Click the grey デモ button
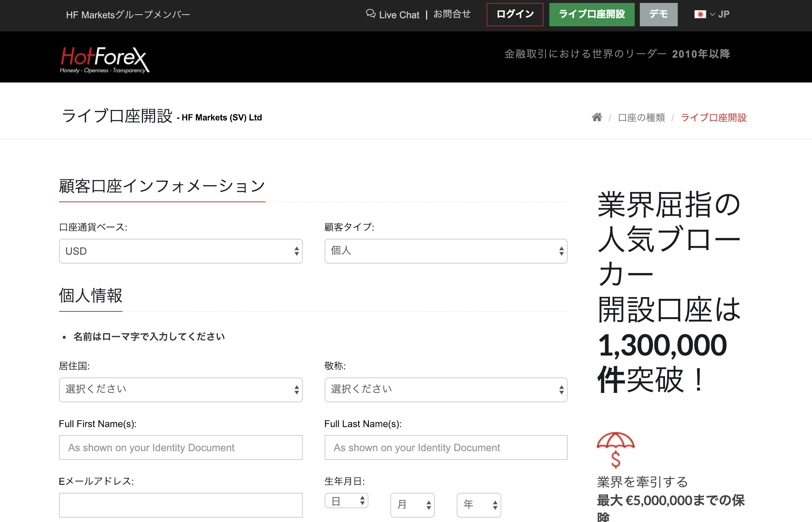This screenshot has height=522, width=812. (659, 15)
